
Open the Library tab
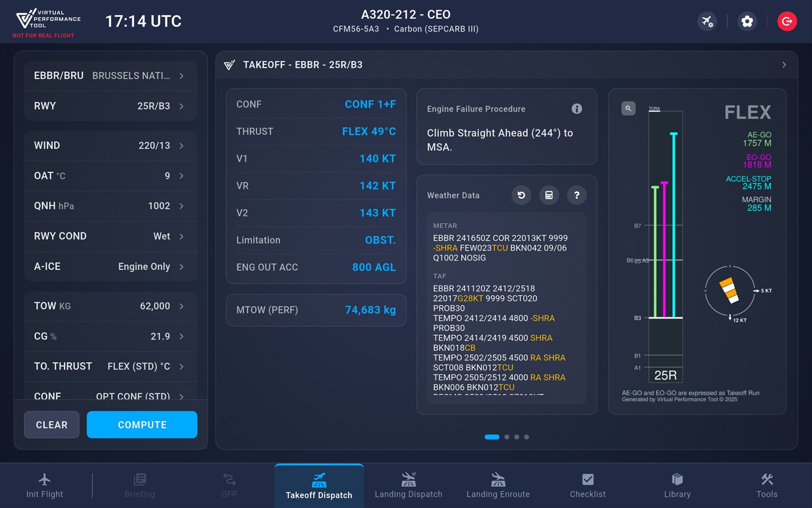click(677, 486)
